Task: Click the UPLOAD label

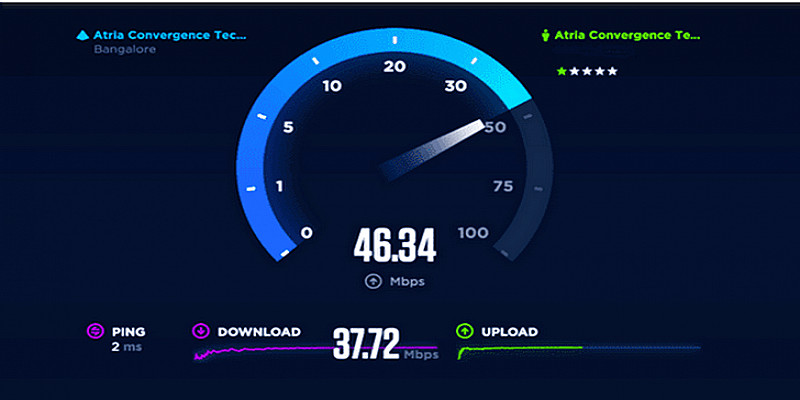Action: [510, 332]
